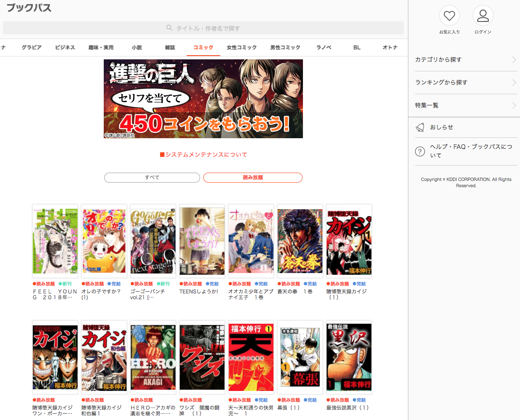Open the システムメンテナンスについて notice link

(203, 154)
